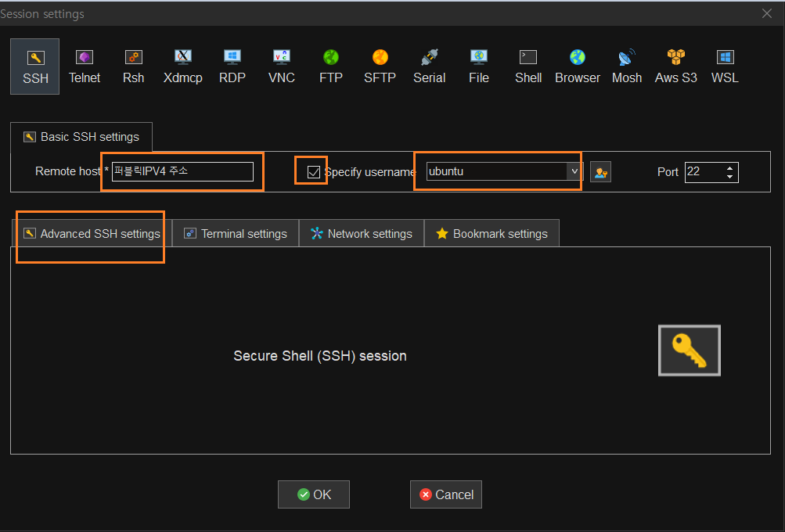The image size is (785, 532).
Task: Expand the username dropdown arrow
Action: pos(574,171)
